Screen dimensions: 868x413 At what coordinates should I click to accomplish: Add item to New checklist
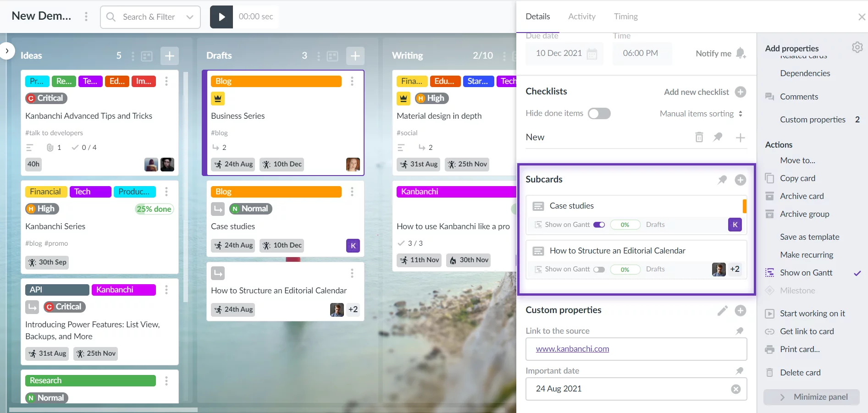coord(741,138)
